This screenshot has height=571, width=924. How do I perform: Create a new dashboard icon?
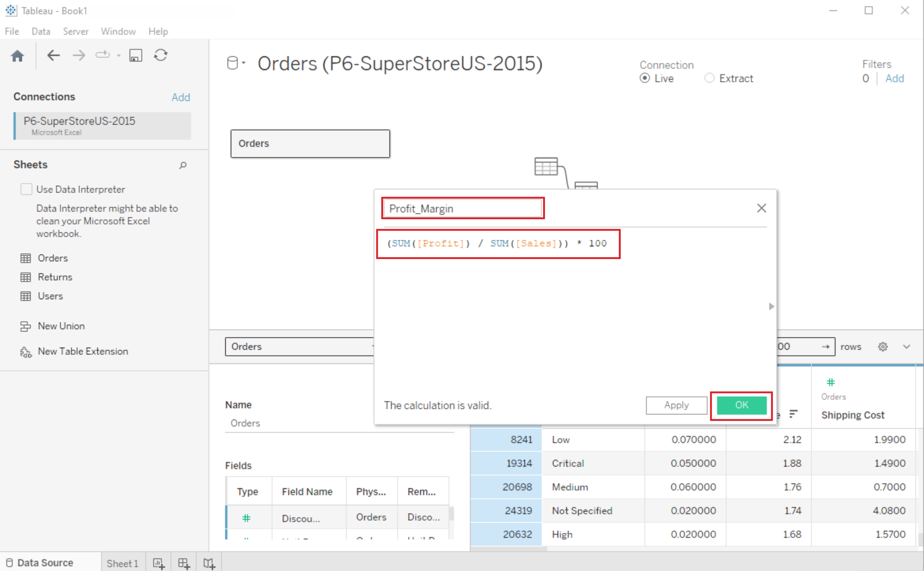click(184, 564)
